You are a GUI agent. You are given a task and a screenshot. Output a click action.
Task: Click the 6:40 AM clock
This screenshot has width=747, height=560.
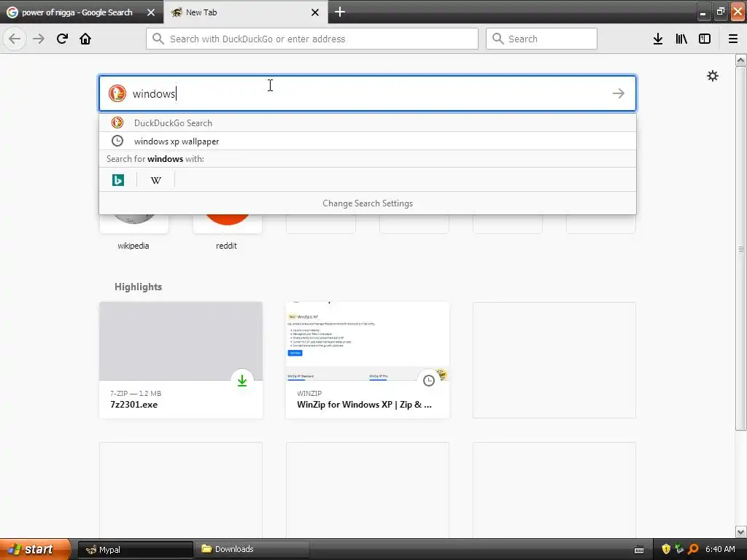pyautogui.click(x=720, y=549)
